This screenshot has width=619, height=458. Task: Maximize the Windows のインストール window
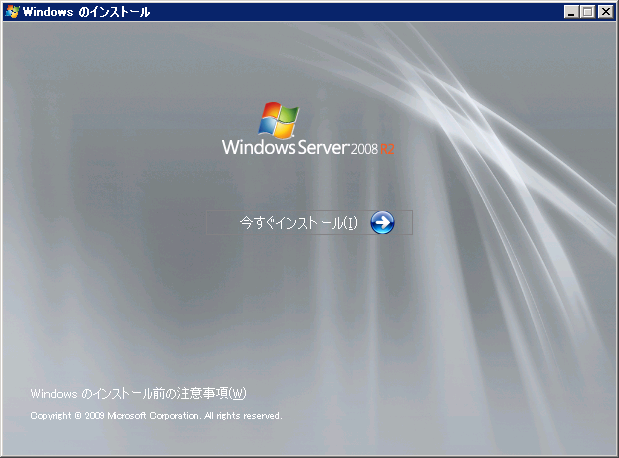pyautogui.click(x=587, y=12)
